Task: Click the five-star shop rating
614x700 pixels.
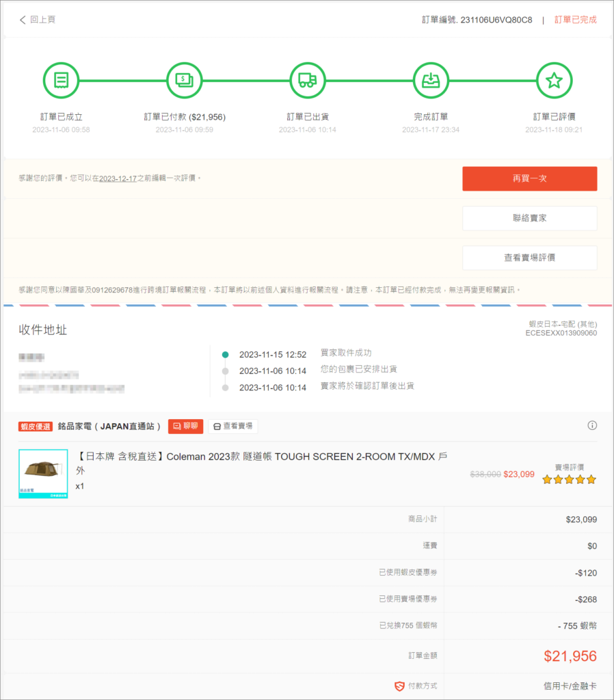Action: (x=569, y=480)
